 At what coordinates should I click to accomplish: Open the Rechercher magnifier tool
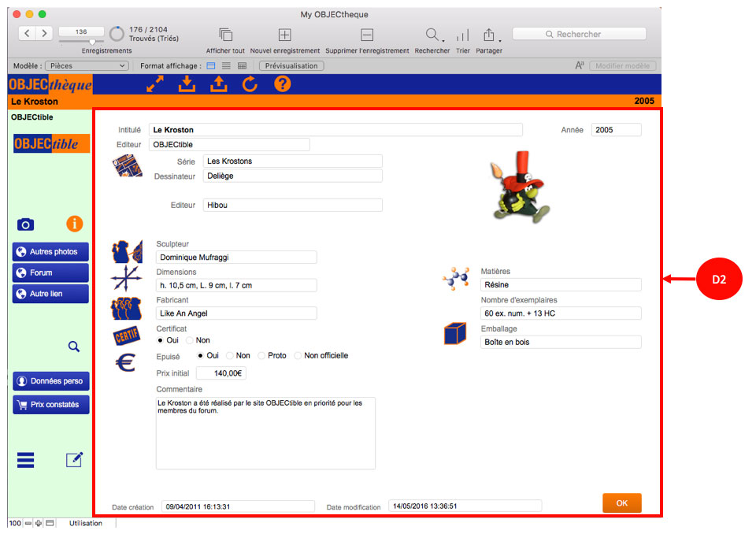(x=432, y=34)
